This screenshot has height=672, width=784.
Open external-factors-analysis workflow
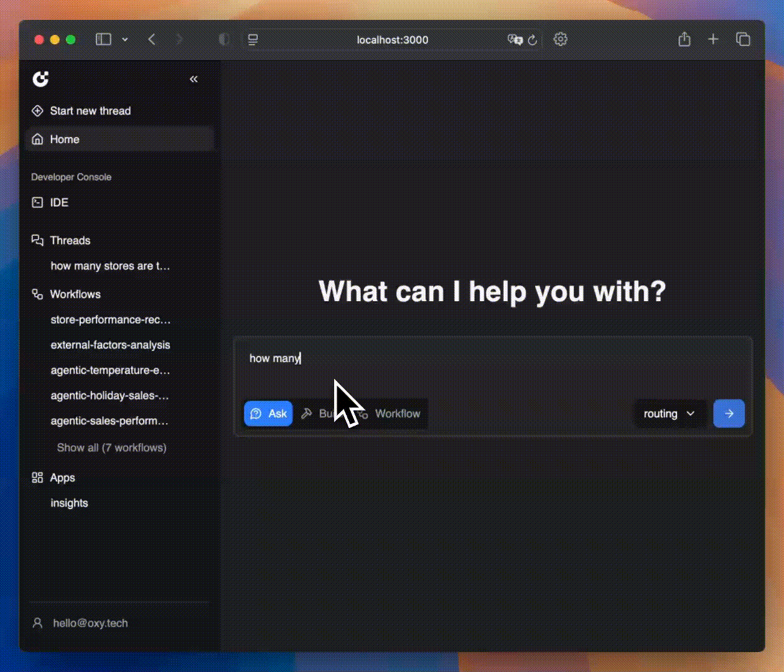coord(110,345)
